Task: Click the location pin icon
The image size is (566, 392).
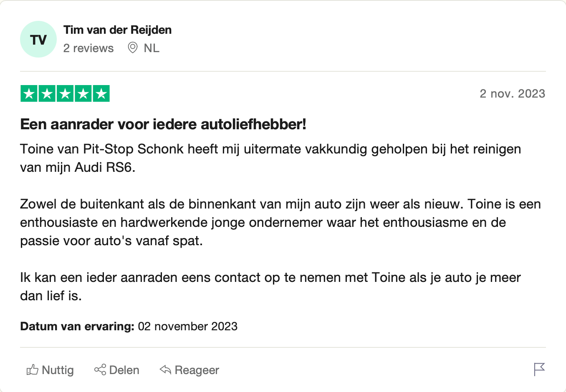Action: (133, 48)
